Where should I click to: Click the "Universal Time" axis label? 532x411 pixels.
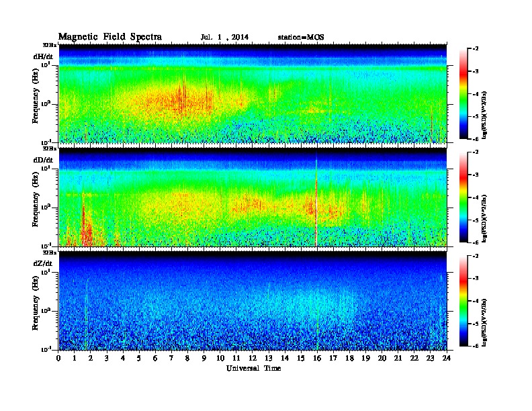point(253,368)
